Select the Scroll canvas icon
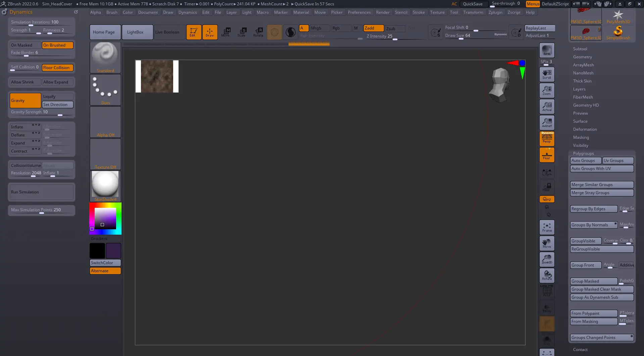This screenshot has height=356, width=644. point(547,74)
